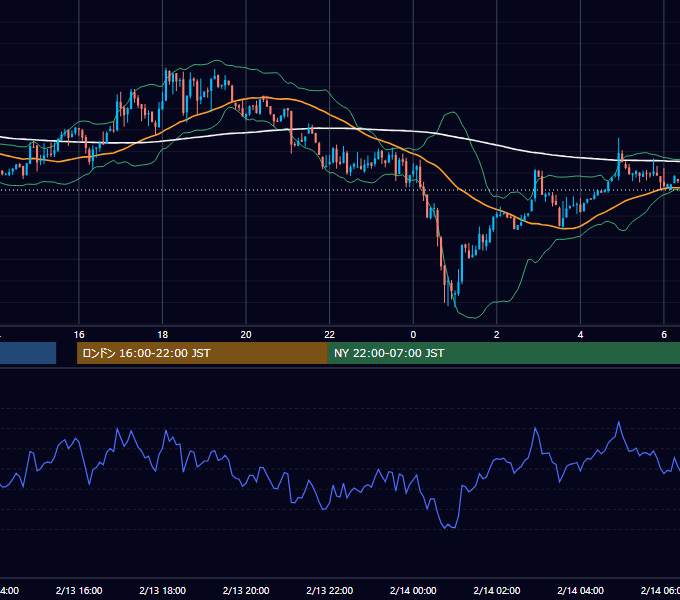Click the 2/13 18:00 label on oscillator axis

pyautogui.click(x=162, y=590)
